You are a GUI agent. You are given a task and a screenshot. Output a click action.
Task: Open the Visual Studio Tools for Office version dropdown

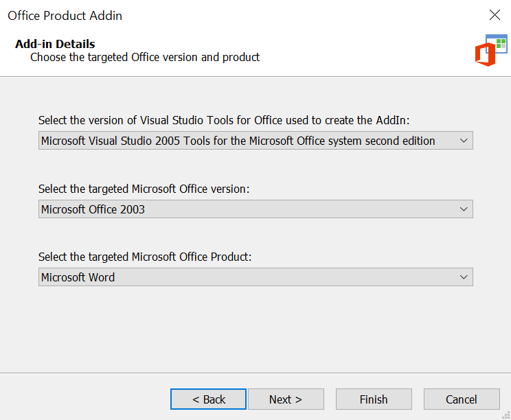(255, 141)
